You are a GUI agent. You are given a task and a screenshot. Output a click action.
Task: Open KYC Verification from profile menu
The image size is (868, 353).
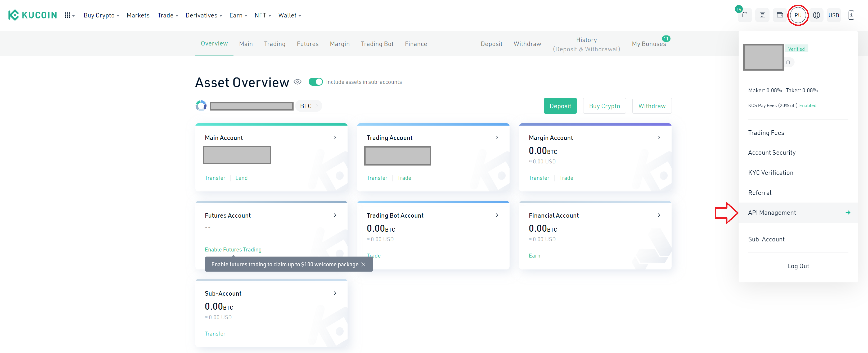pos(798,173)
